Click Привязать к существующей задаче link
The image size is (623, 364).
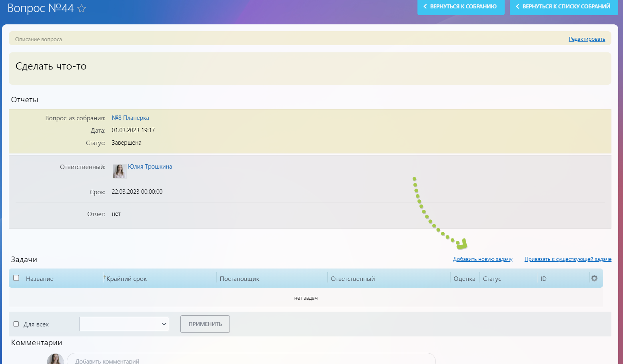[x=568, y=259]
